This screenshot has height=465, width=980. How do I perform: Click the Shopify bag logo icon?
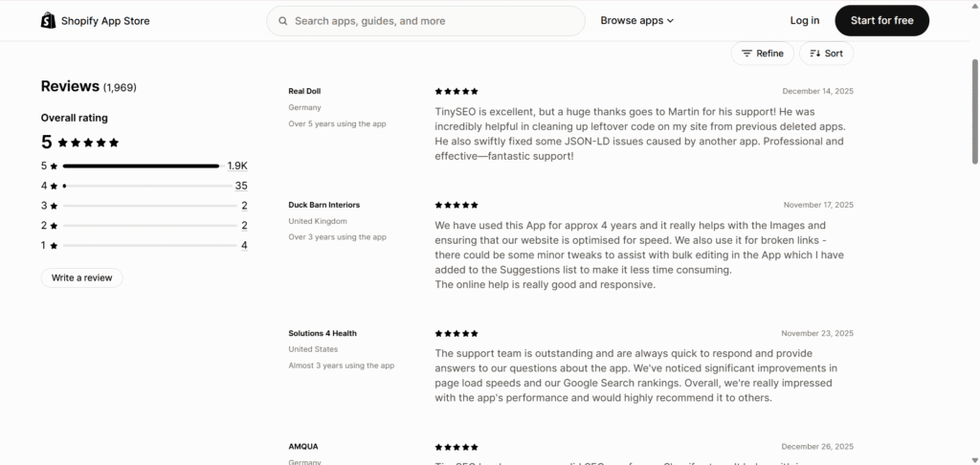(49, 21)
